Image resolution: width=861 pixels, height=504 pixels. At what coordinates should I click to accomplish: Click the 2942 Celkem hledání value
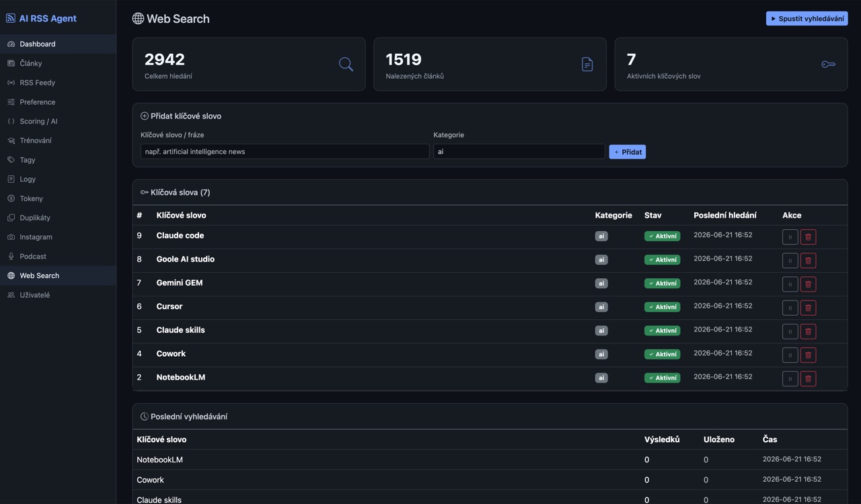click(165, 59)
